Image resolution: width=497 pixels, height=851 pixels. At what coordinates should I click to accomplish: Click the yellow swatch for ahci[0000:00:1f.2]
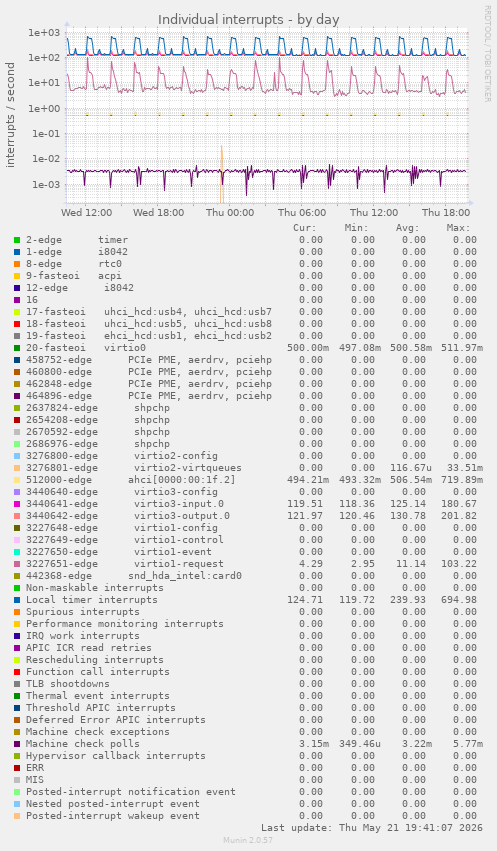(17, 480)
